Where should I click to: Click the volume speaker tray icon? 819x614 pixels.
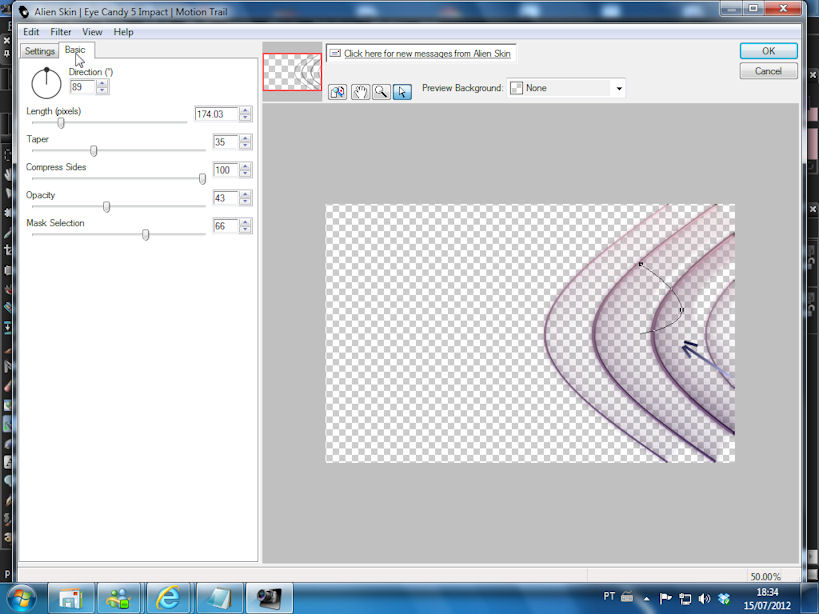[x=704, y=599]
